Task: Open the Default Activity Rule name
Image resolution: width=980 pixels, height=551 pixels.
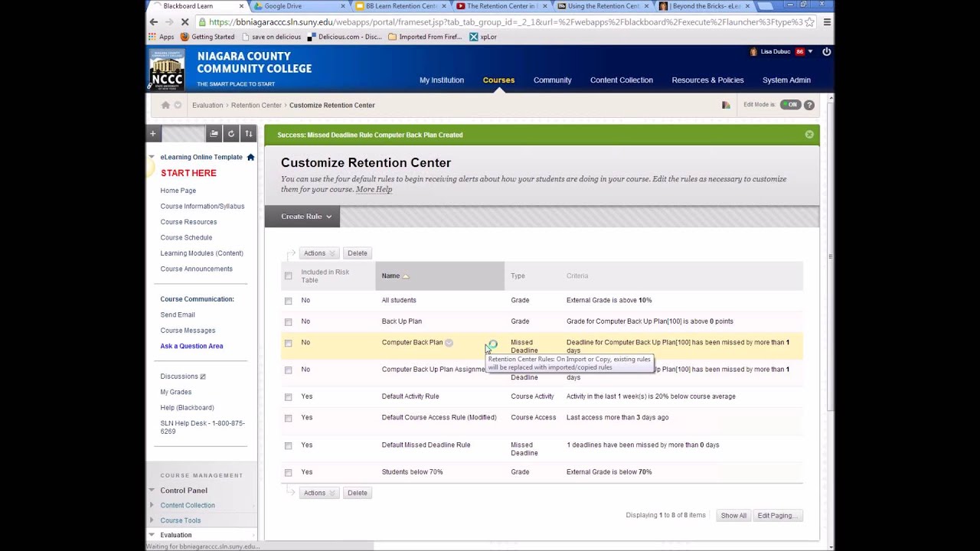Action: click(x=410, y=396)
